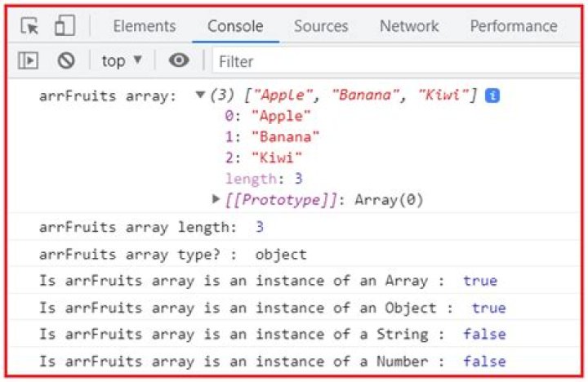The width and height of the screenshot is (588, 382).
Task: Collapse the arrFruits array triangle
Action: tap(200, 95)
